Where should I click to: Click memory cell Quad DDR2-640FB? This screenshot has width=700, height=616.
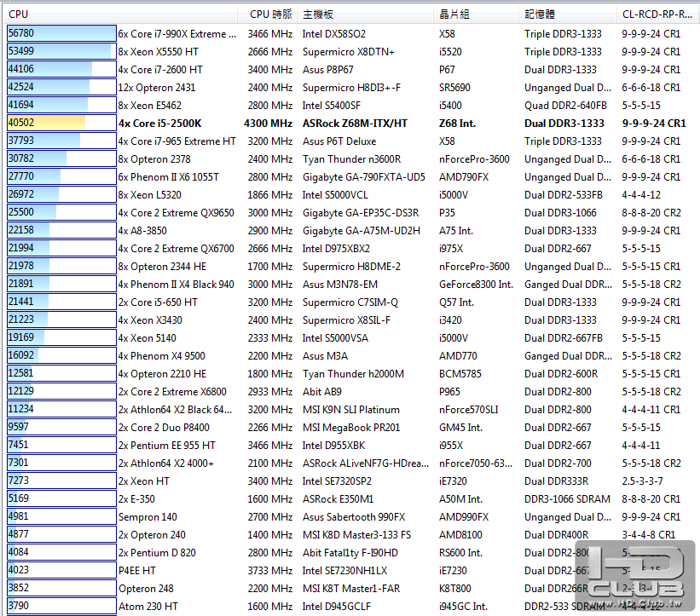pos(565,106)
